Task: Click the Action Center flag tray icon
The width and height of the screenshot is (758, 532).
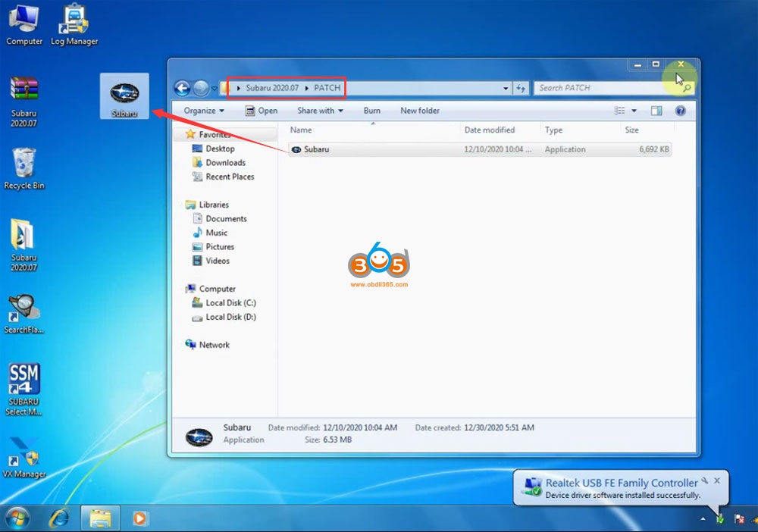Action: coord(738,519)
